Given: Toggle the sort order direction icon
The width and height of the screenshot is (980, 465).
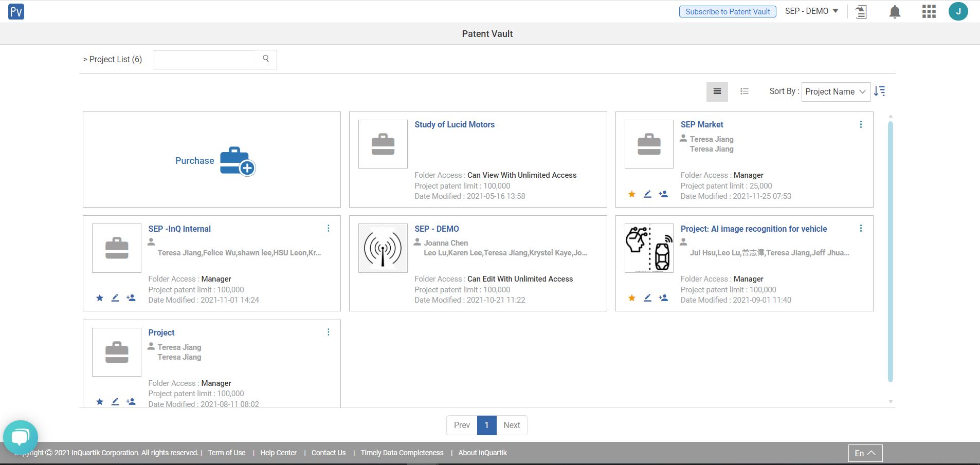Looking at the screenshot, I should [880, 91].
